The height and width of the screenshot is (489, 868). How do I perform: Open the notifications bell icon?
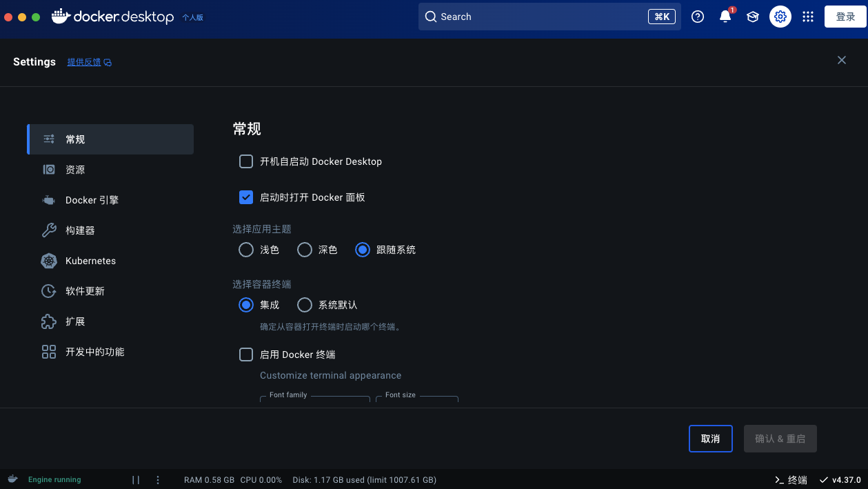725,17
